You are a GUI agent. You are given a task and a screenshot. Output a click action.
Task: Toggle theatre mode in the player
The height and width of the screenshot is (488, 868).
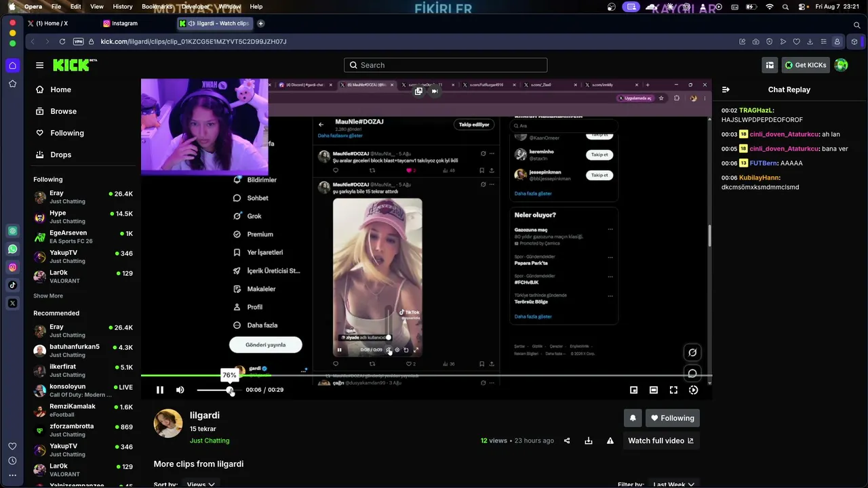click(654, 390)
